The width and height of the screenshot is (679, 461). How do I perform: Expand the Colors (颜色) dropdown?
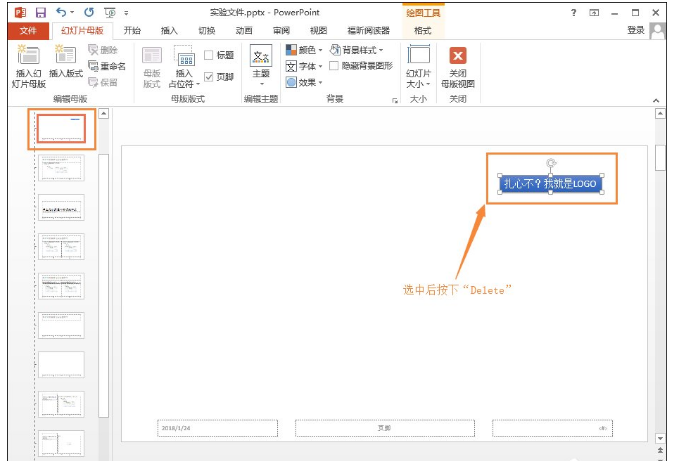pos(304,50)
